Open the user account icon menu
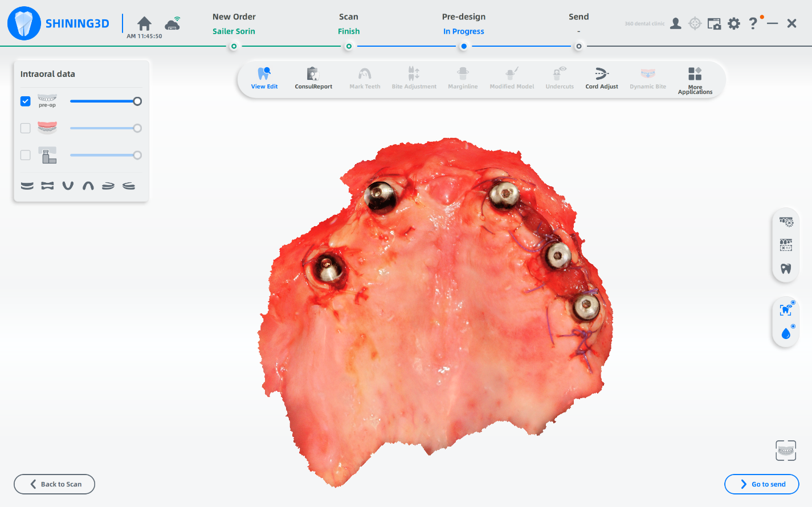 pos(675,23)
